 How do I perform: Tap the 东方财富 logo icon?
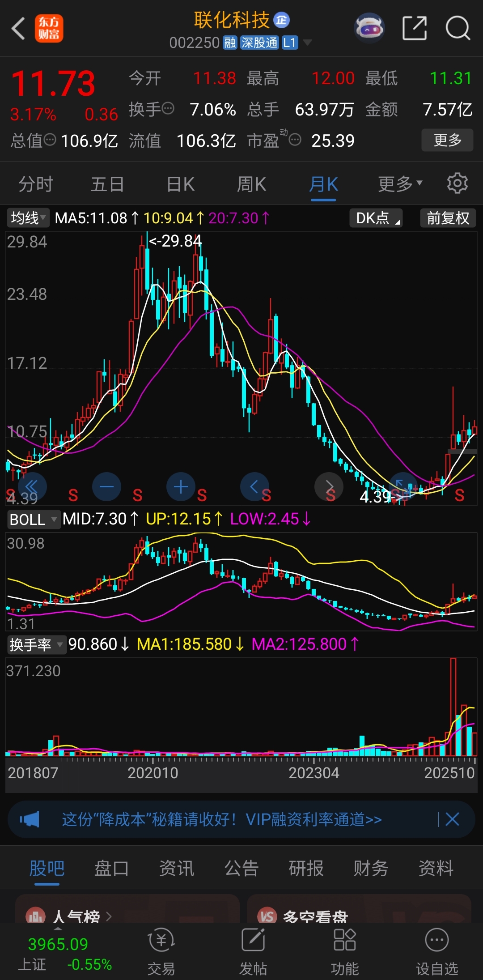49,29
